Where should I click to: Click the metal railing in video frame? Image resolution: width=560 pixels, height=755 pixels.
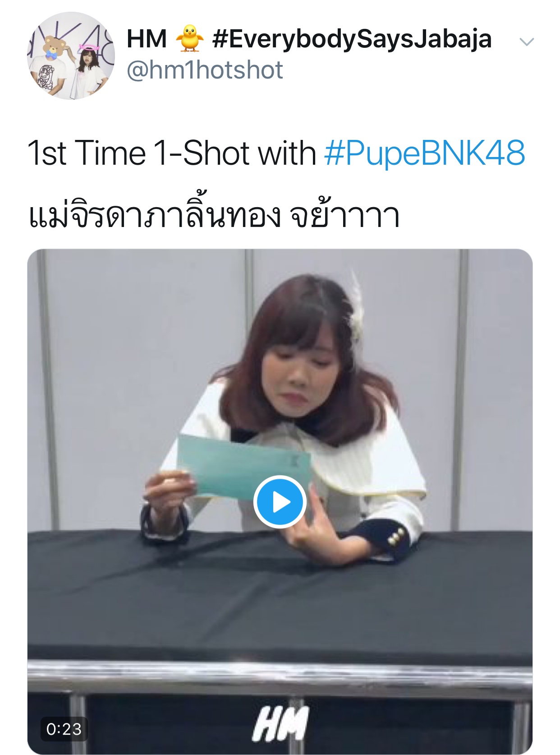click(x=280, y=677)
